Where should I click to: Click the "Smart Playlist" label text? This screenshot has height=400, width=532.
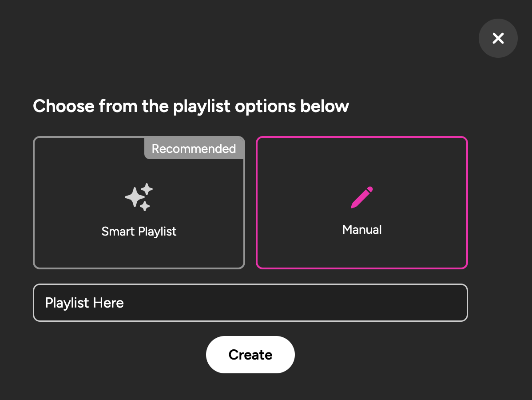pyautogui.click(x=139, y=231)
